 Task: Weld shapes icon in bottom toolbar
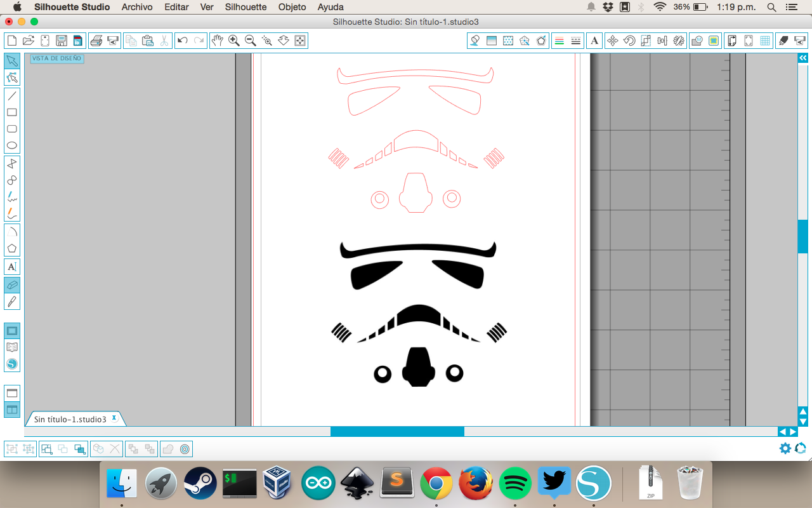(x=167, y=449)
